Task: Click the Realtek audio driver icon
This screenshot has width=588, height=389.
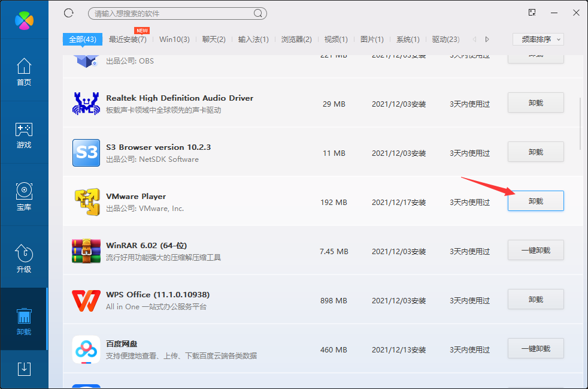Action: click(86, 104)
